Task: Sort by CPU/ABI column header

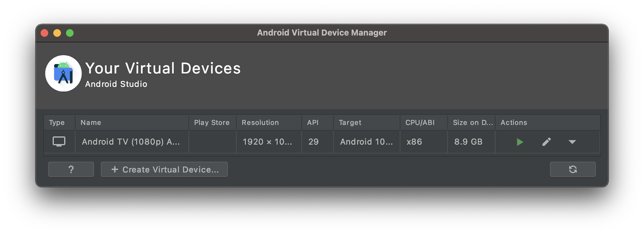Action: pyautogui.click(x=420, y=123)
